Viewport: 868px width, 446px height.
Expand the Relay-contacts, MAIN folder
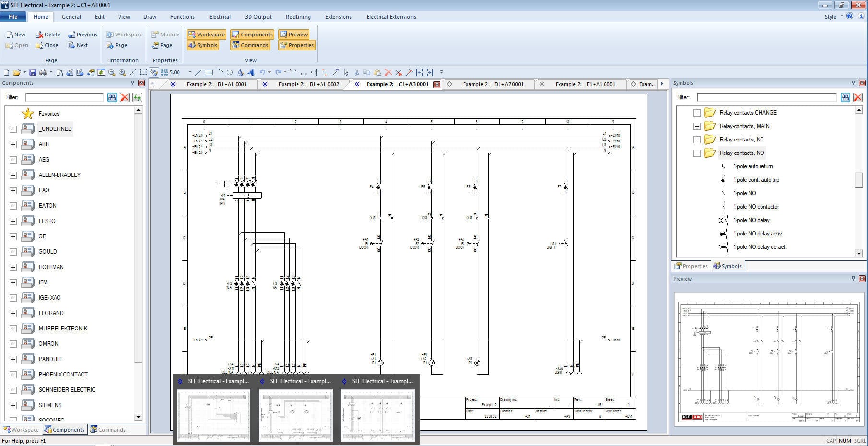[x=697, y=126]
